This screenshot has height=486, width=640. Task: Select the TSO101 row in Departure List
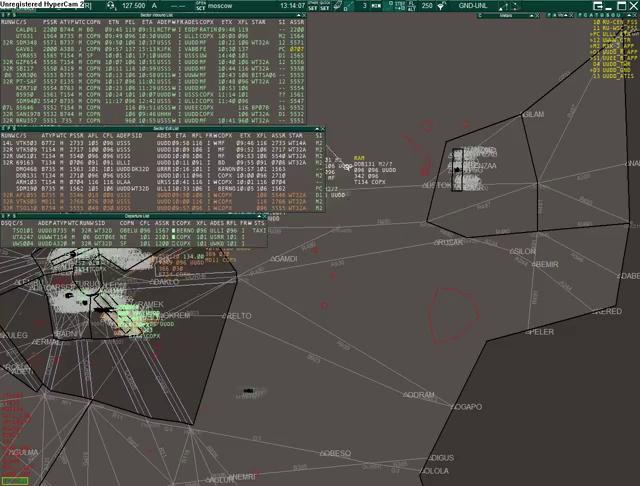(134, 231)
